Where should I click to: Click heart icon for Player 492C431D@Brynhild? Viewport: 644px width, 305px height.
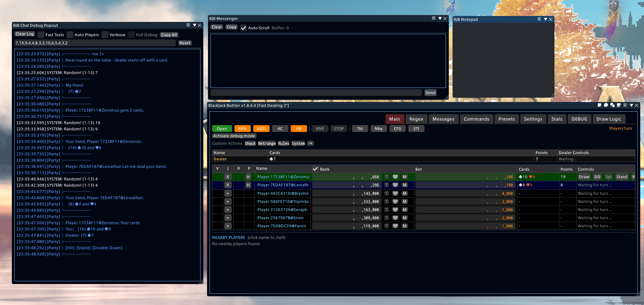point(395,193)
